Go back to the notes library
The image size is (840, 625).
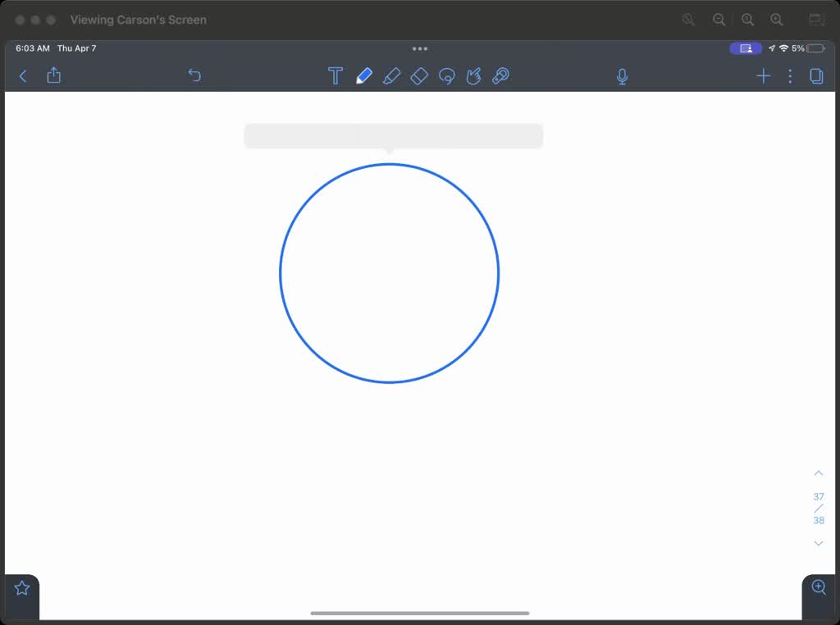tap(23, 76)
